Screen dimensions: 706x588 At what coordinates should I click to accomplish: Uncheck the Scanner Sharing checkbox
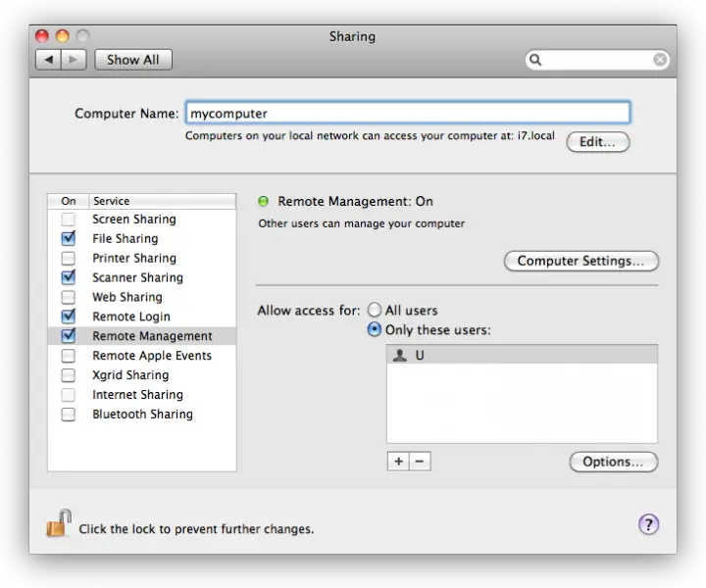coord(69,277)
